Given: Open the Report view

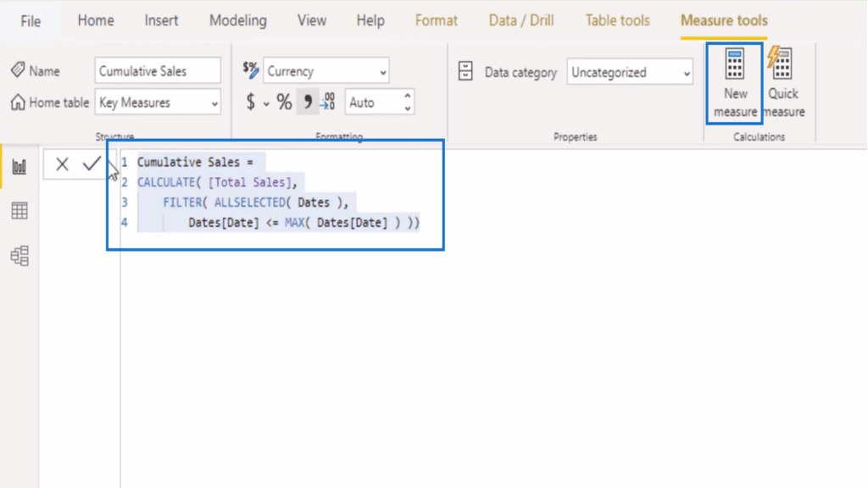Looking at the screenshot, I should (x=19, y=166).
